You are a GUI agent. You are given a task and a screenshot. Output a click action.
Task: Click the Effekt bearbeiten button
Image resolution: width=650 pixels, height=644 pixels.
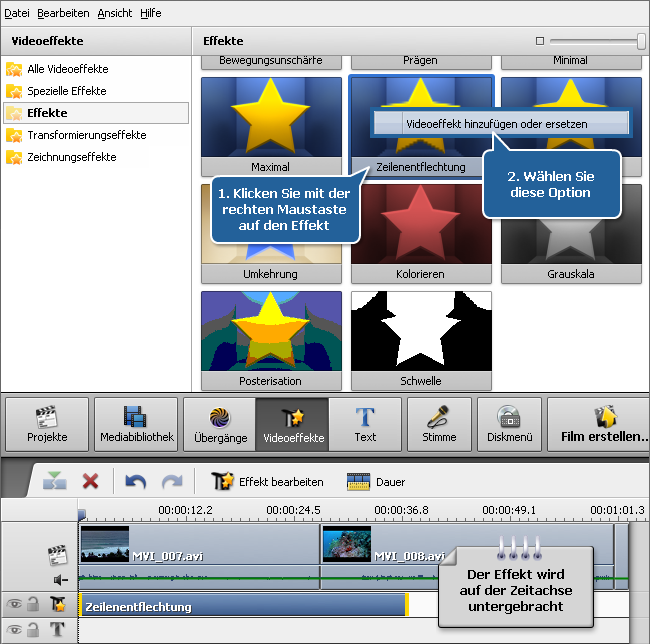pyautogui.click(x=267, y=481)
